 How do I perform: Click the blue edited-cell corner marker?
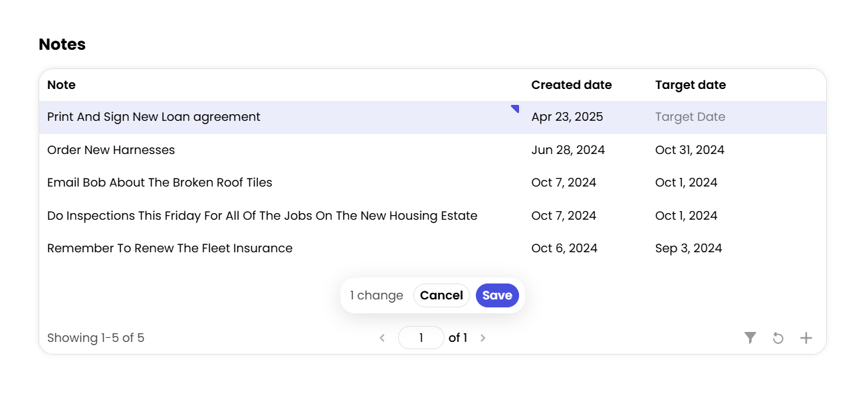(515, 108)
